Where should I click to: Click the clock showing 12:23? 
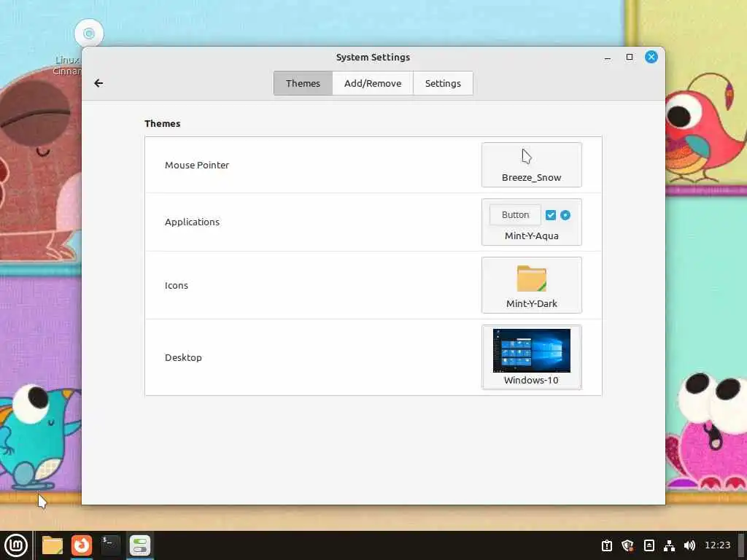(718, 545)
